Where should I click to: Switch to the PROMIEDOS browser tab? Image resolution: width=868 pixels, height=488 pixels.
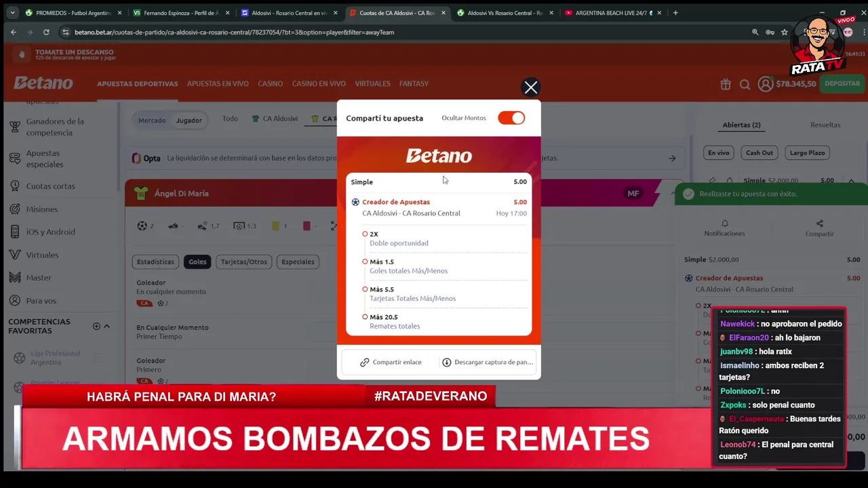[73, 13]
